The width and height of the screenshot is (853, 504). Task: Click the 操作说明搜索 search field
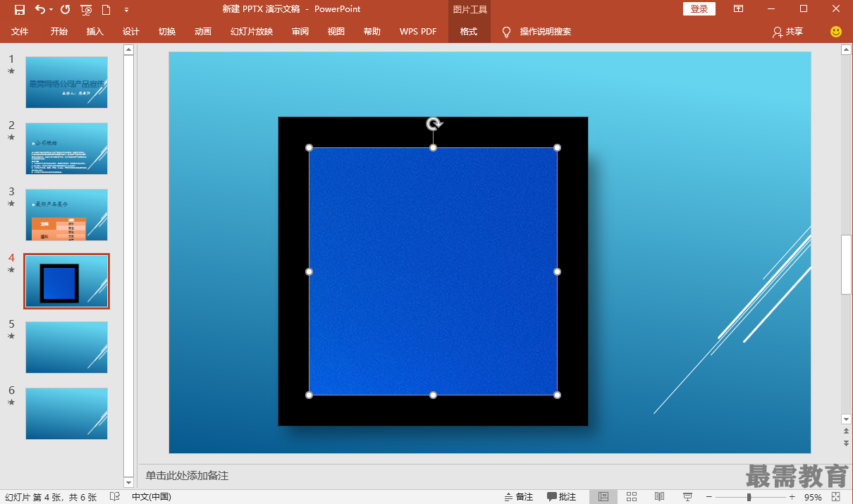[x=546, y=32]
